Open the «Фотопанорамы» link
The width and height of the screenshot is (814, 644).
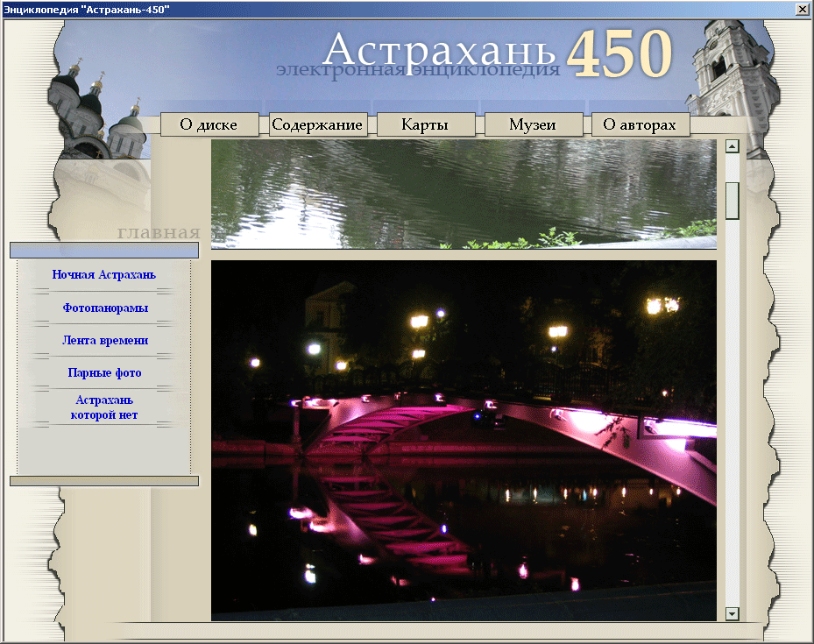tap(105, 308)
